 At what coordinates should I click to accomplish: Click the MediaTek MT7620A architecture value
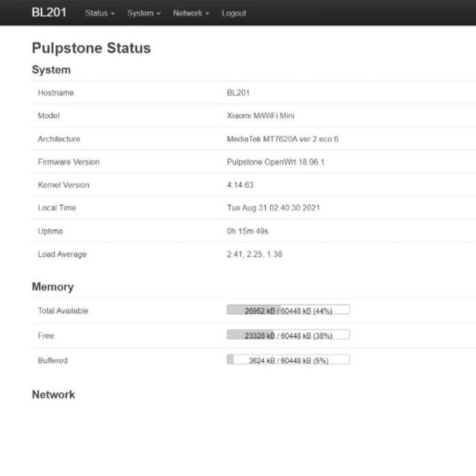tap(282, 139)
